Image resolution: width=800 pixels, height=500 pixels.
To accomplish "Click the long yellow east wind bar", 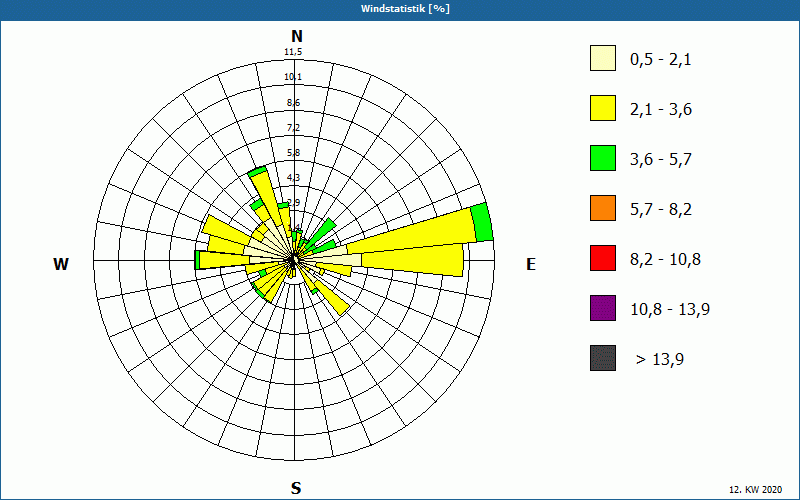I will point(413,260).
